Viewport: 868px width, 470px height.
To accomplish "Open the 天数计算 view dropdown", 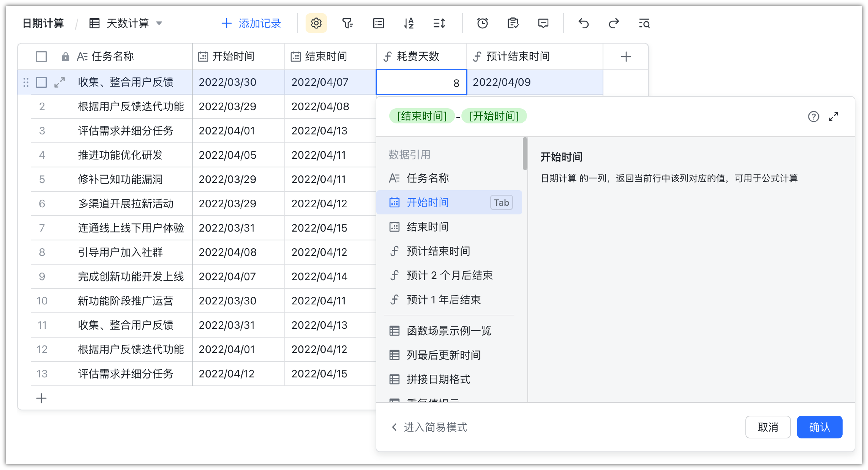I will tap(159, 23).
